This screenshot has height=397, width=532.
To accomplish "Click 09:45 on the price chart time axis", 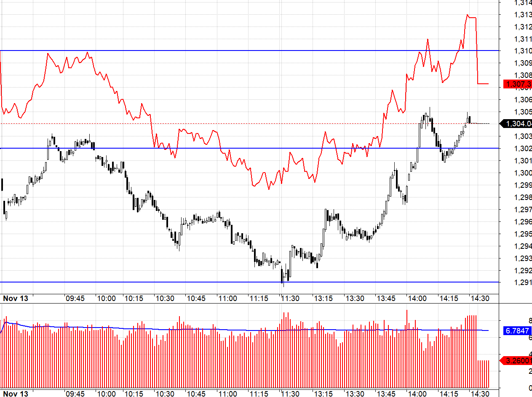I will point(75,298).
